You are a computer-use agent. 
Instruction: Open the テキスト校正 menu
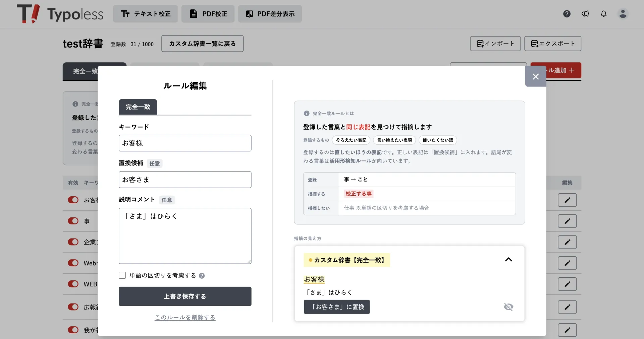point(145,14)
